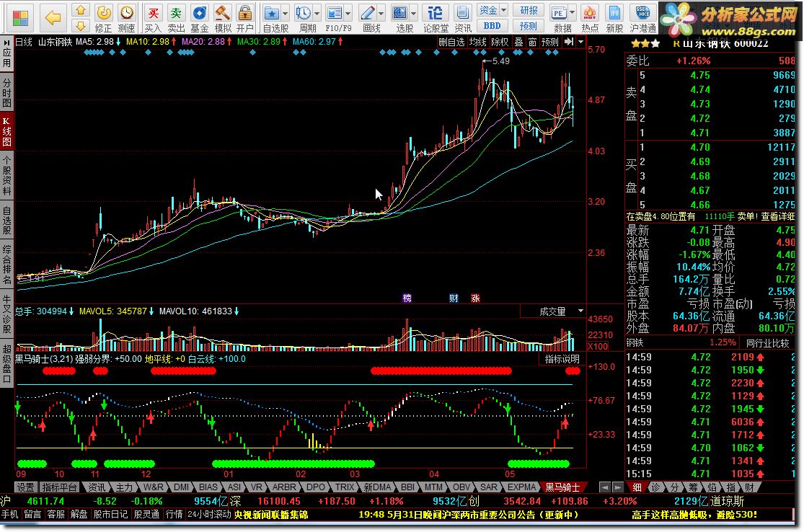Select the DMI indicator tab
The height and width of the screenshot is (532, 804).
click(181, 487)
